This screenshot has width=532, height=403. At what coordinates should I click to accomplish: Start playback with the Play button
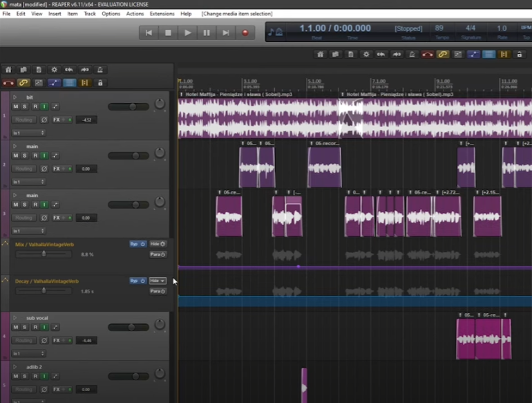tap(187, 33)
